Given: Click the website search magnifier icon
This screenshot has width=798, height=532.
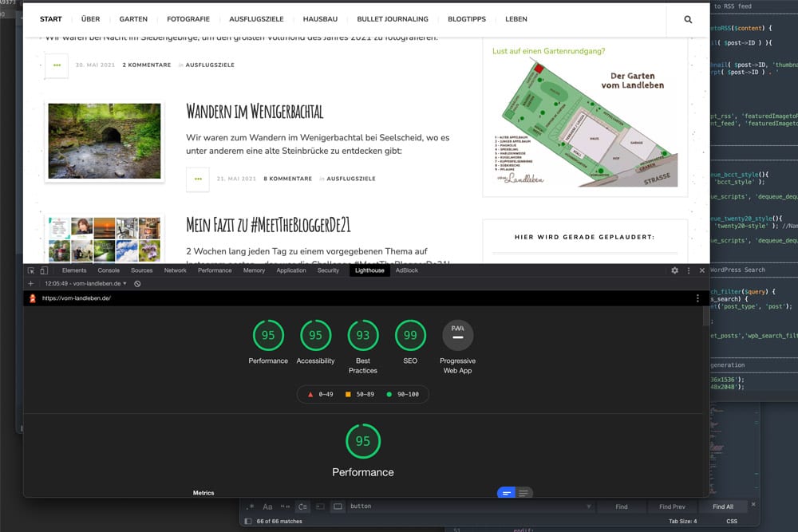Looking at the screenshot, I should (x=688, y=19).
